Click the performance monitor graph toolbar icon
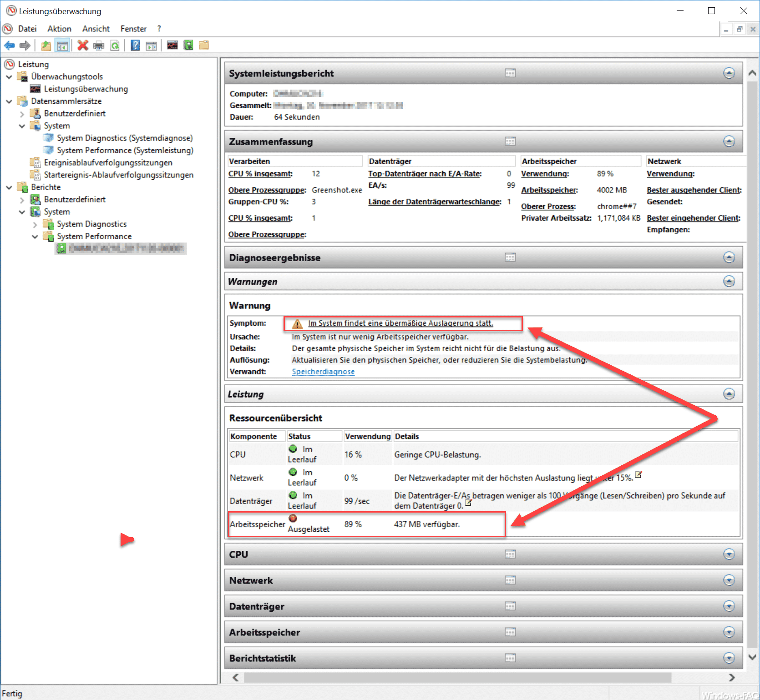The image size is (760, 700). 172,45
